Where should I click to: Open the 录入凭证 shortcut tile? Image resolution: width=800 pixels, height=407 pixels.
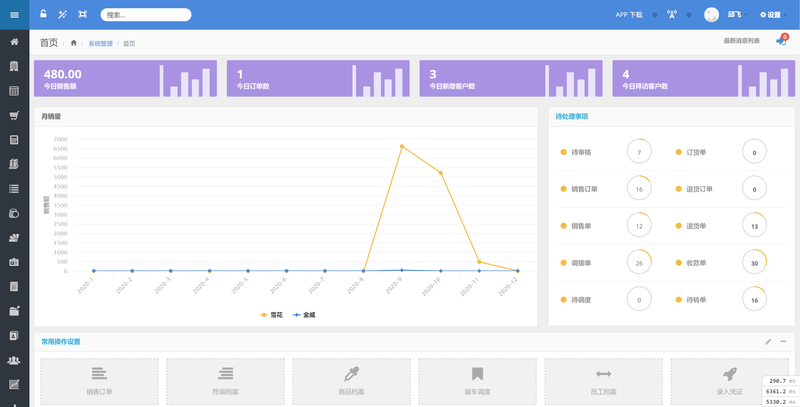tap(730, 381)
